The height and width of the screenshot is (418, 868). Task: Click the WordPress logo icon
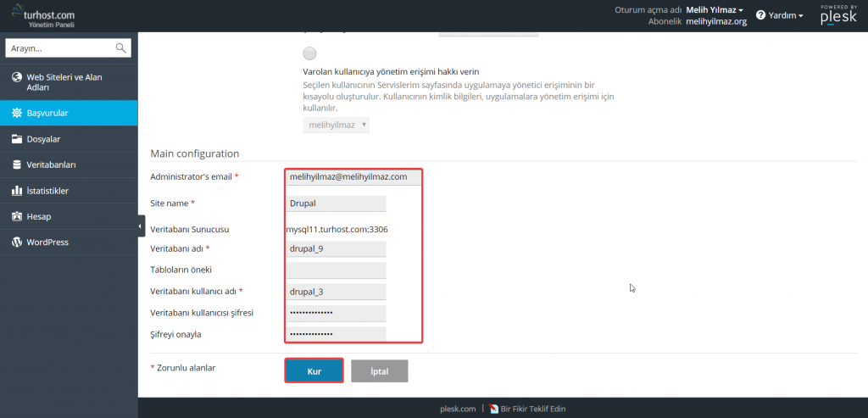tap(17, 242)
